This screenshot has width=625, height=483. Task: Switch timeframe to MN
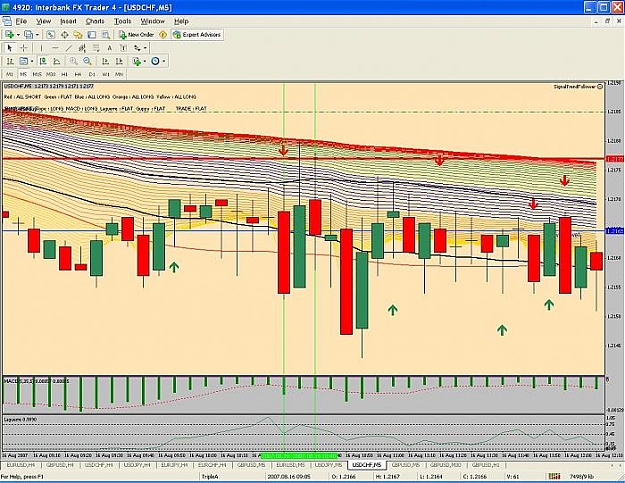(x=119, y=75)
